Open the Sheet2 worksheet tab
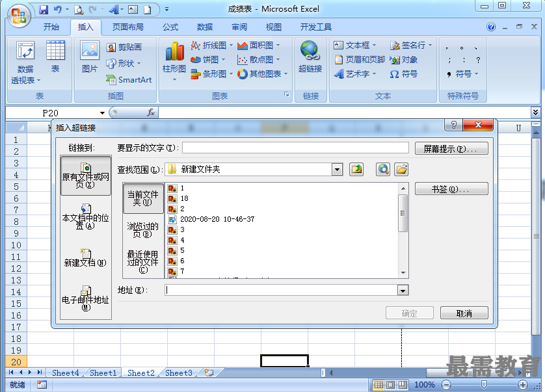Image resolution: width=545 pixels, height=392 pixels. pyautogui.click(x=140, y=373)
